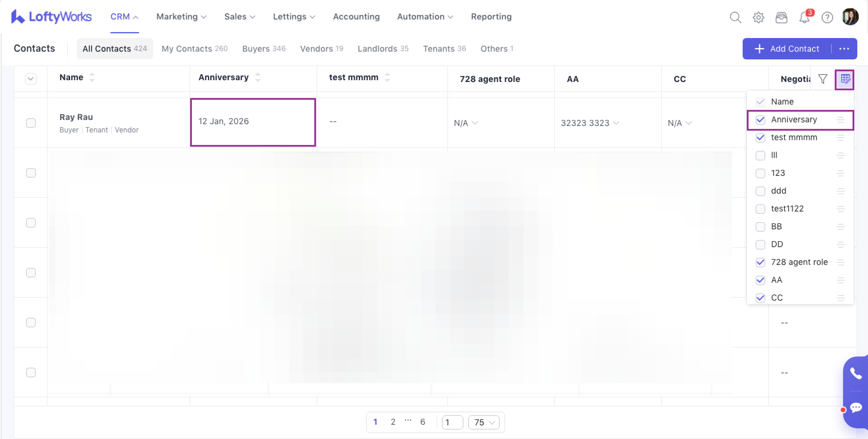Open the filter funnel icon
The image size is (868, 439).
[823, 79]
